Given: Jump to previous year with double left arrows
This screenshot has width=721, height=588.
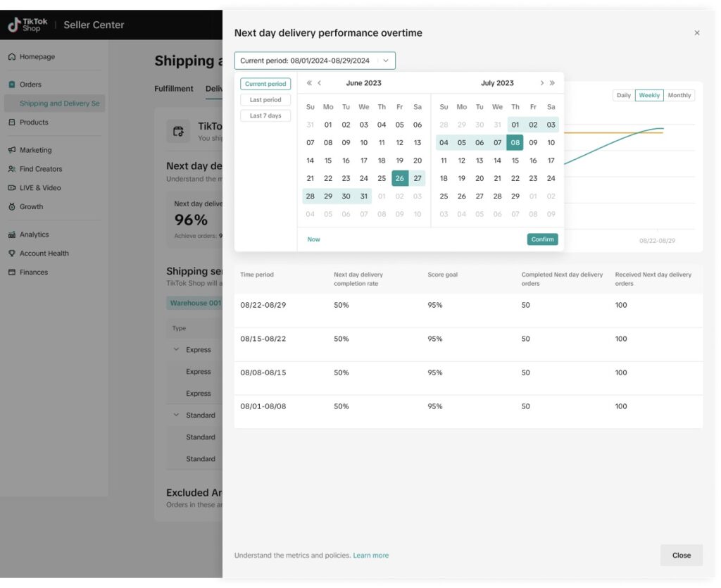Looking at the screenshot, I should coord(310,83).
